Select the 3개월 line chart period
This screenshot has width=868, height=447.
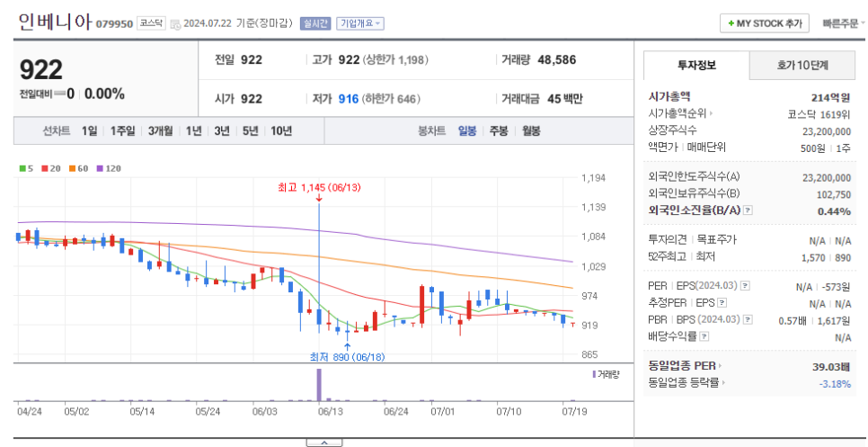coord(161,131)
